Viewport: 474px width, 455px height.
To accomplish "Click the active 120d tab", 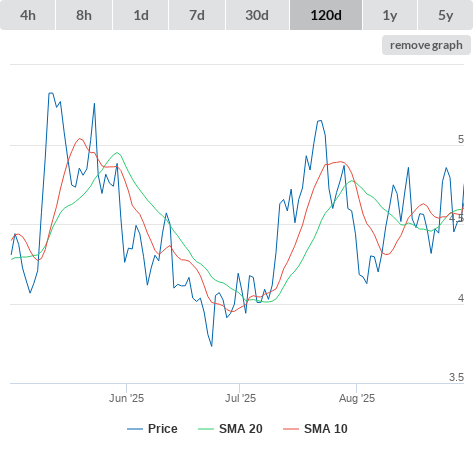I will click(x=326, y=15).
